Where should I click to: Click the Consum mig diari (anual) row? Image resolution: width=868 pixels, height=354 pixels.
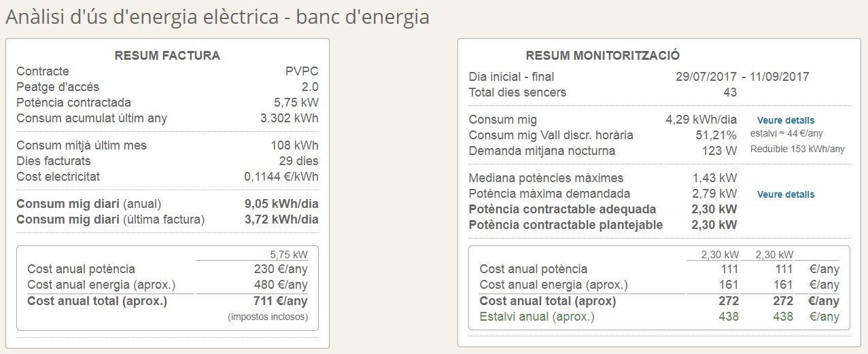coord(167,204)
